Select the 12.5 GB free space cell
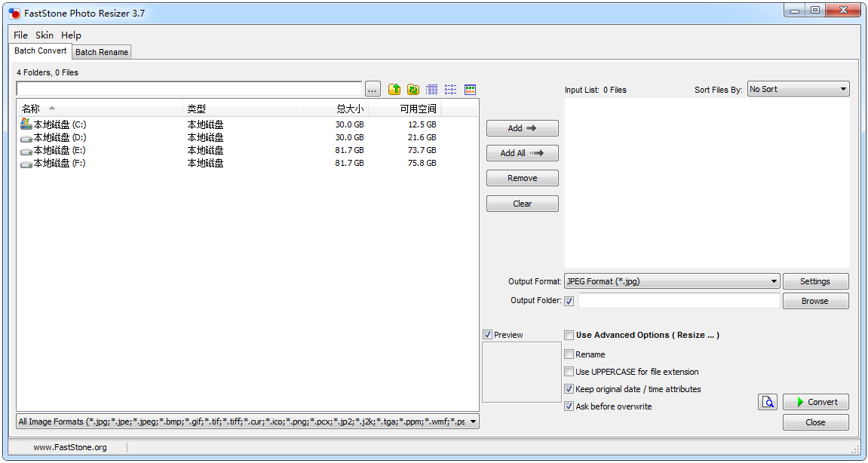 [x=422, y=124]
